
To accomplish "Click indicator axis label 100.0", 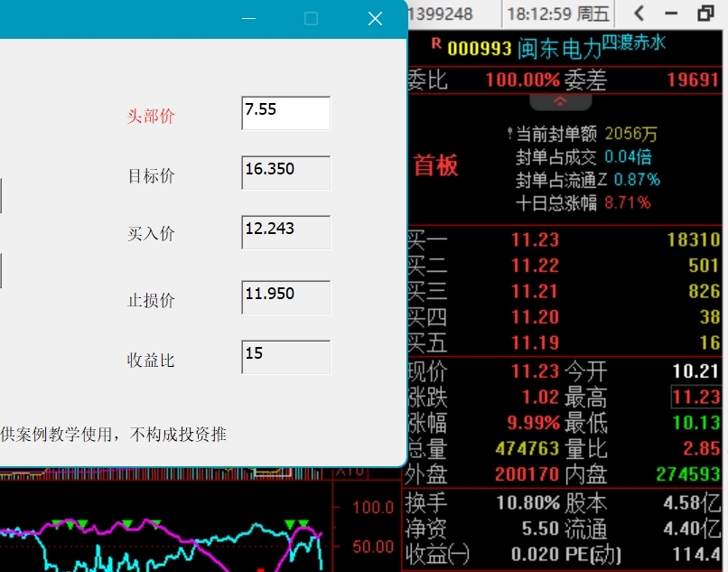I will 373,508.
